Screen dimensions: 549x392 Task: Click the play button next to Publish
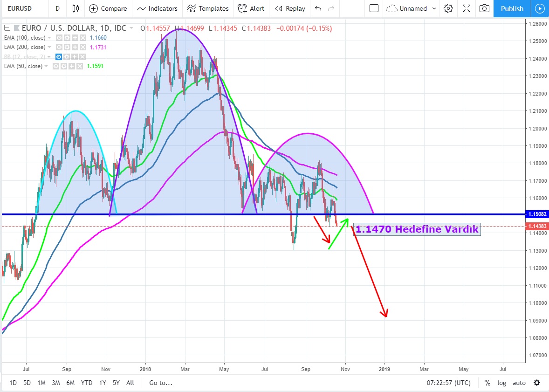coord(540,8)
